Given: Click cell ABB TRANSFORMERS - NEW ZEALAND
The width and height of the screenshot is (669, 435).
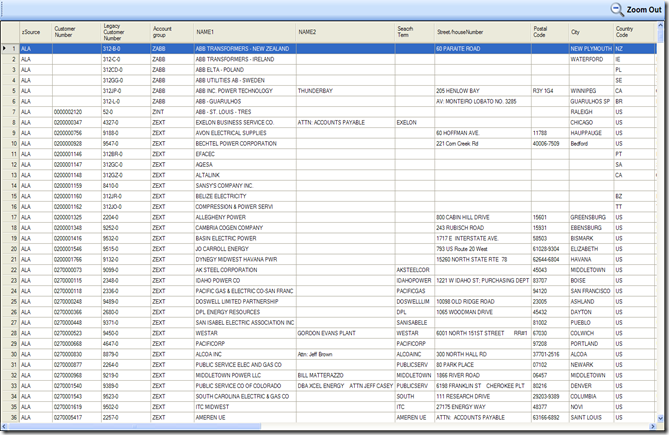Looking at the screenshot, I should [245, 49].
